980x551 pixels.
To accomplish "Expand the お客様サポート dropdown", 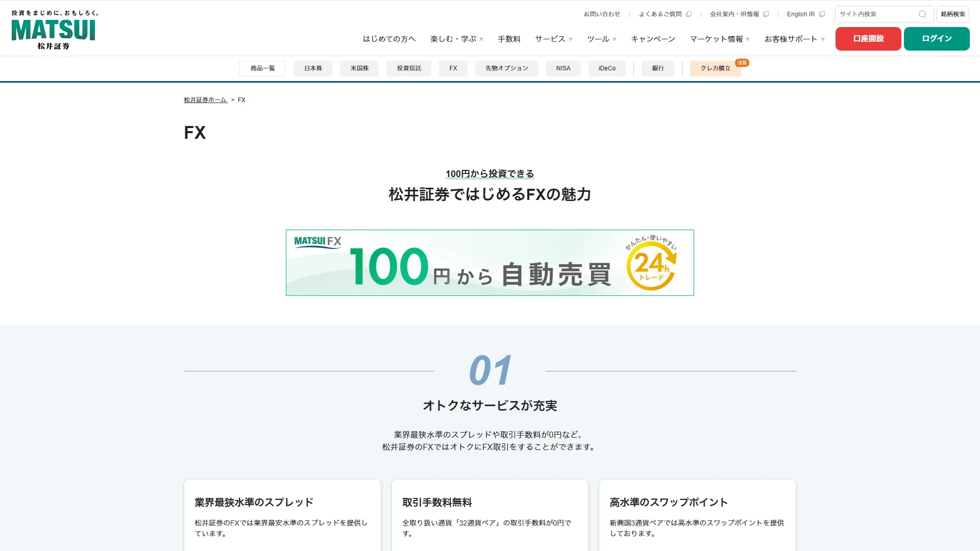I will pyautogui.click(x=794, y=39).
